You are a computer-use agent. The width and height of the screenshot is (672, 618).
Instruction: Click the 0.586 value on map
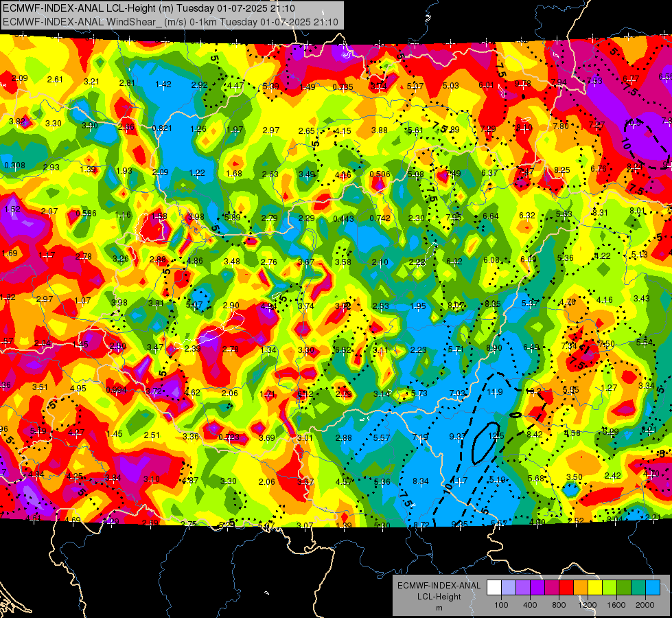86,213
